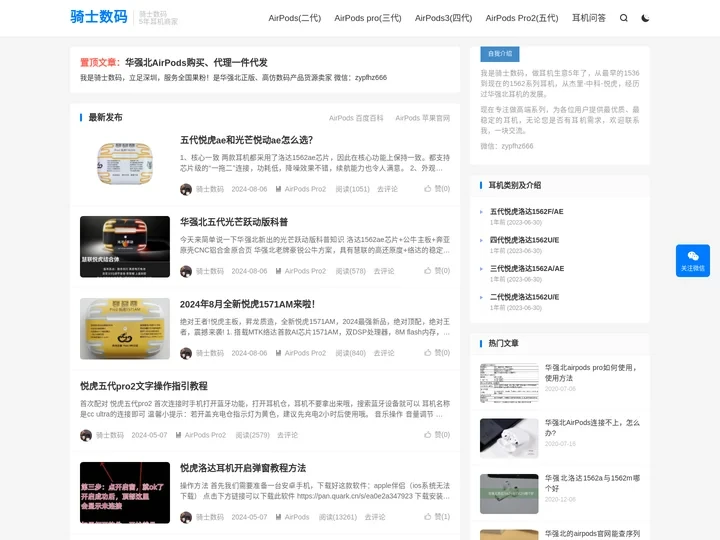720x540 pixels.
Task: Open article 悦虎五代pro2文字操作指引教程
Action: 144,386
